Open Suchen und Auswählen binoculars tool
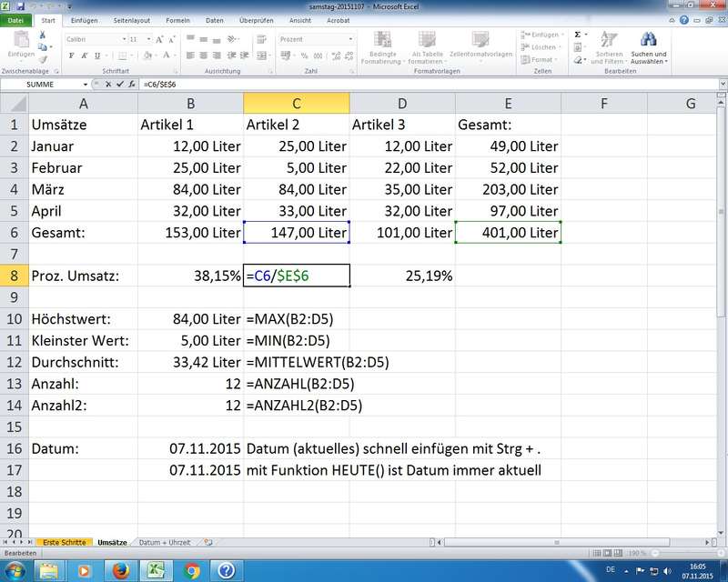Screen dimensions: 728x582 pos(648,42)
